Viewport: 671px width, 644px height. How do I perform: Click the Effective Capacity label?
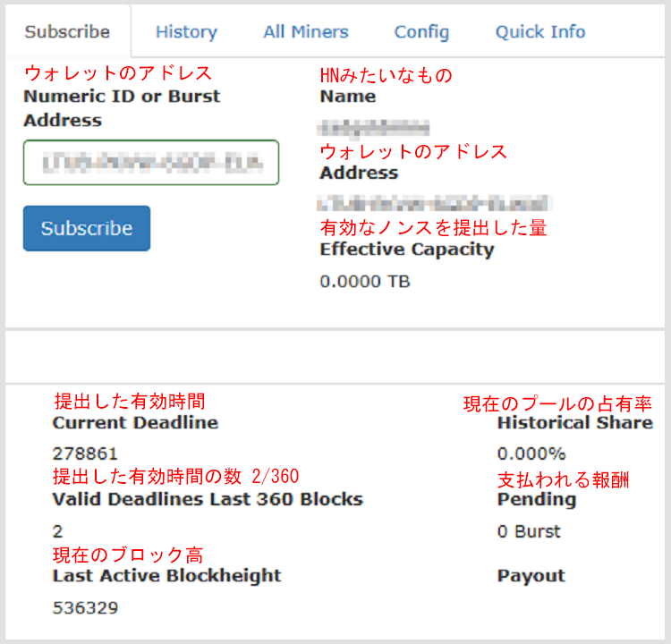pyautogui.click(x=407, y=250)
